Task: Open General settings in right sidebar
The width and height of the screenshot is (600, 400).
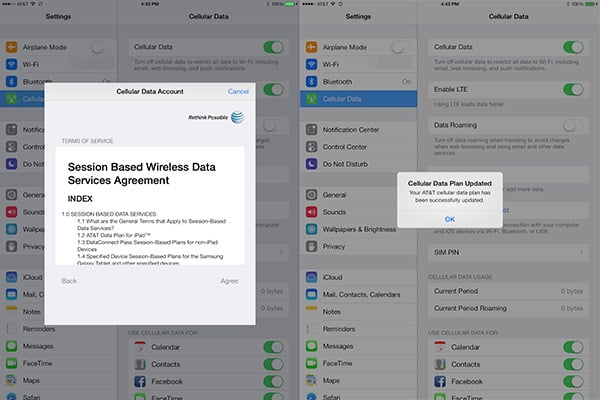Action: [358, 195]
